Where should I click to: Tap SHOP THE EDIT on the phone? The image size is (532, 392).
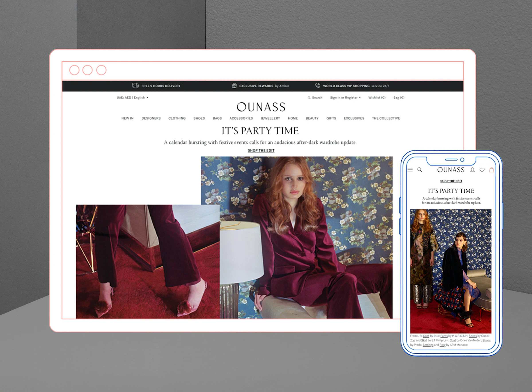[x=451, y=181]
